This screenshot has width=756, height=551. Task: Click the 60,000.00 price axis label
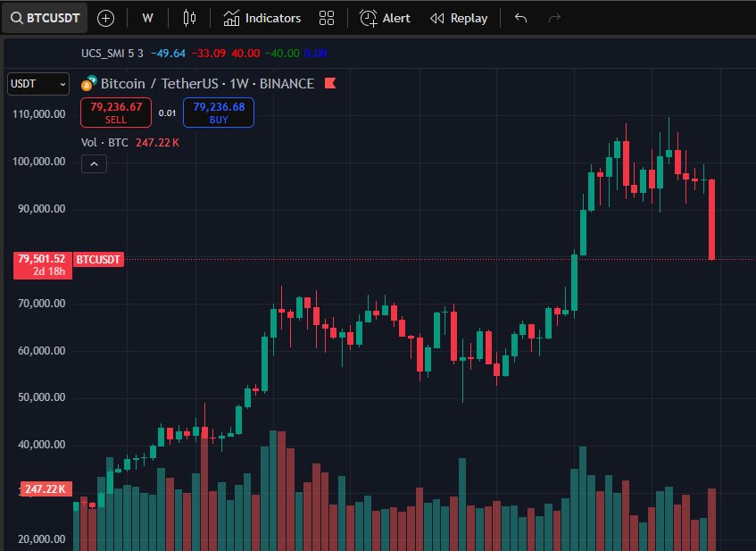click(x=41, y=350)
